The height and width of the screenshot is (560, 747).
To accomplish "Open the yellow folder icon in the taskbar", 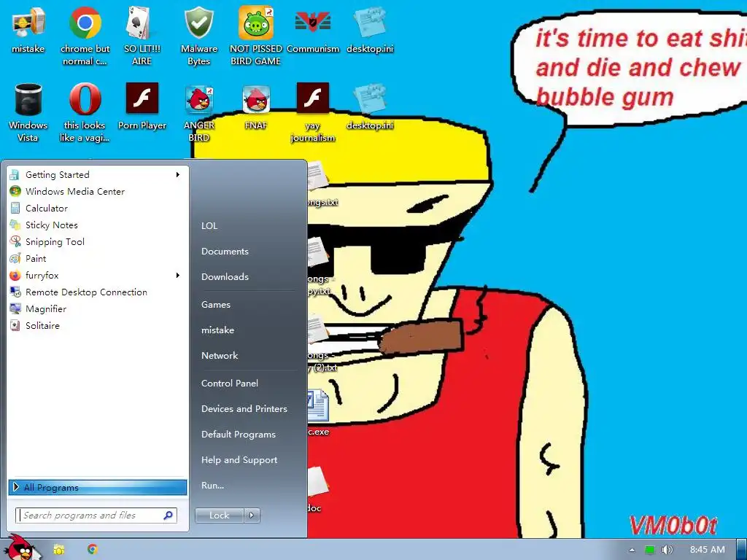I will pos(59,550).
